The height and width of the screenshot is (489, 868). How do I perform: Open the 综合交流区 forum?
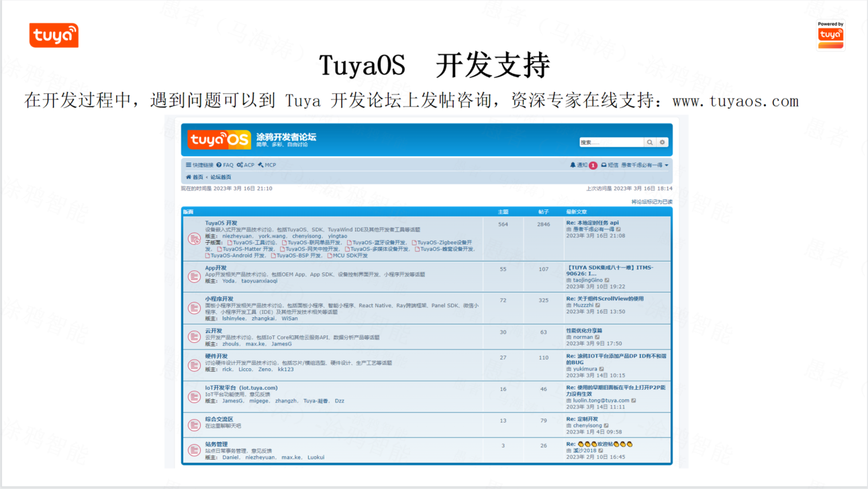tap(220, 419)
